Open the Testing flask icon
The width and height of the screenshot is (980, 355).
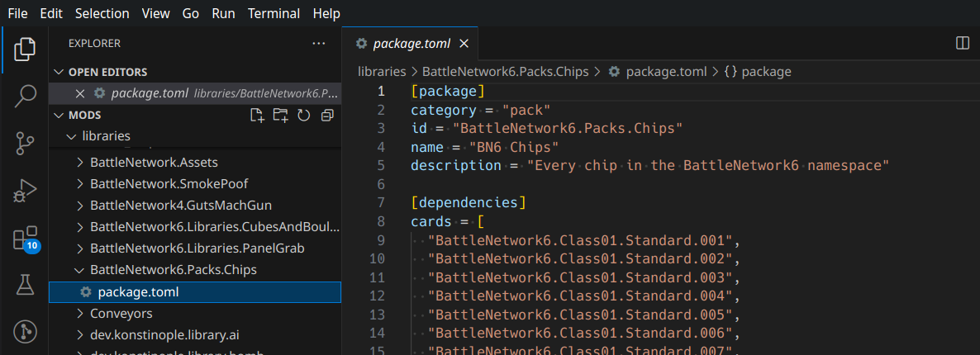pyautogui.click(x=24, y=285)
